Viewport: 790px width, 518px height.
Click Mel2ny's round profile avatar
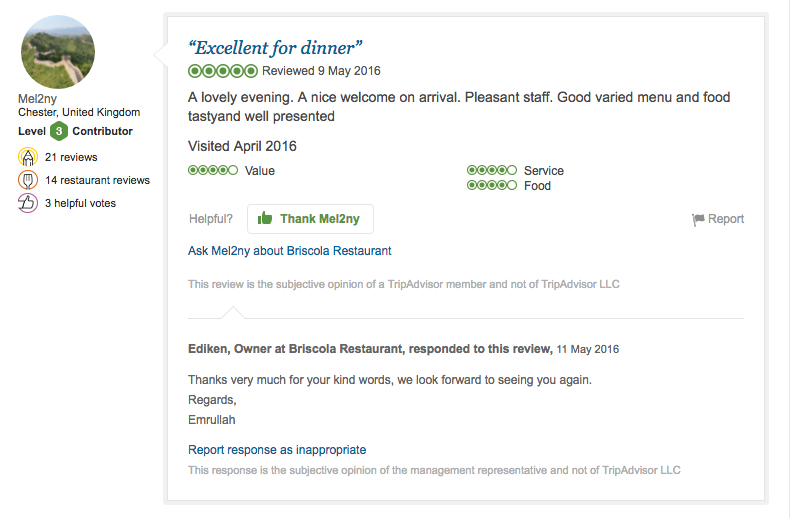[57, 52]
